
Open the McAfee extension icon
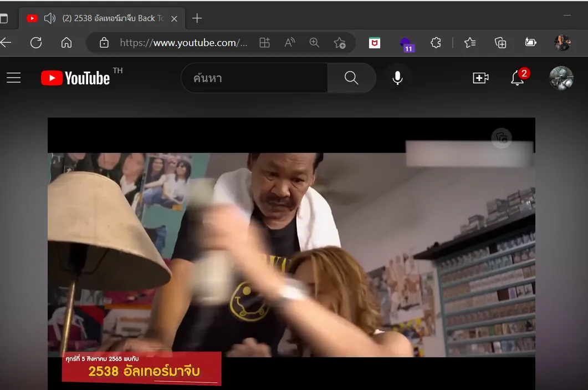pyautogui.click(x=374, y=43)
